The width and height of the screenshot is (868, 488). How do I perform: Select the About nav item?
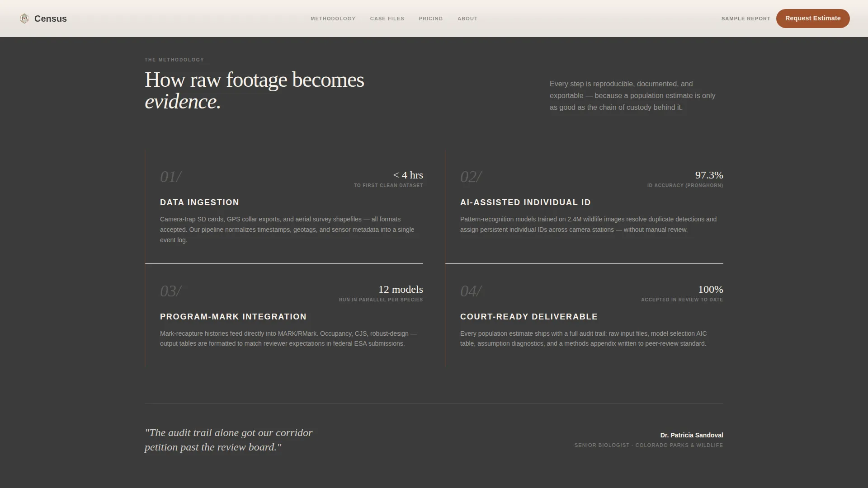coord(467,19)
